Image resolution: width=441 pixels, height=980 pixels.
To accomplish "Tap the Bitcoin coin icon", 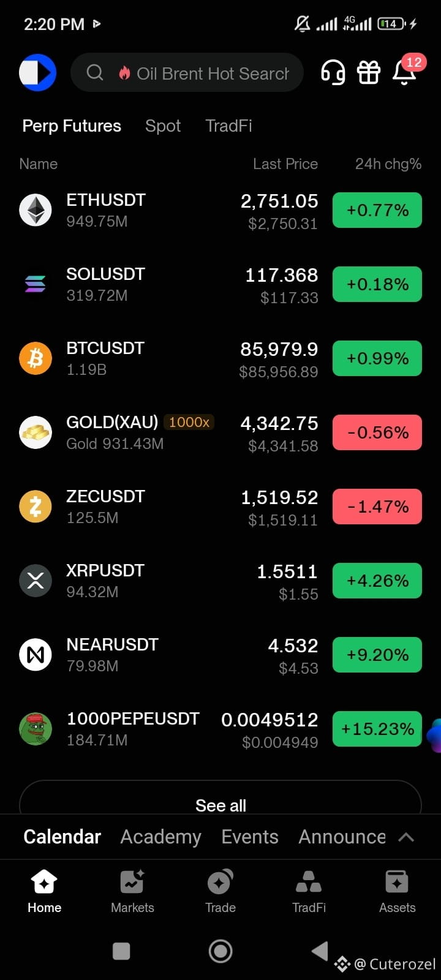I will click(x=36, y=358).
